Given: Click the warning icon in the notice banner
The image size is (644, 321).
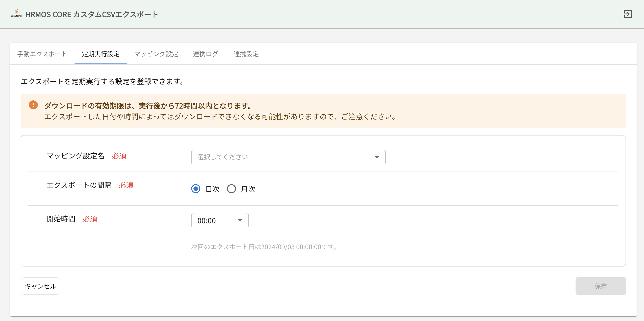Looking at the screenshot, I should click(x=33, y=105).
